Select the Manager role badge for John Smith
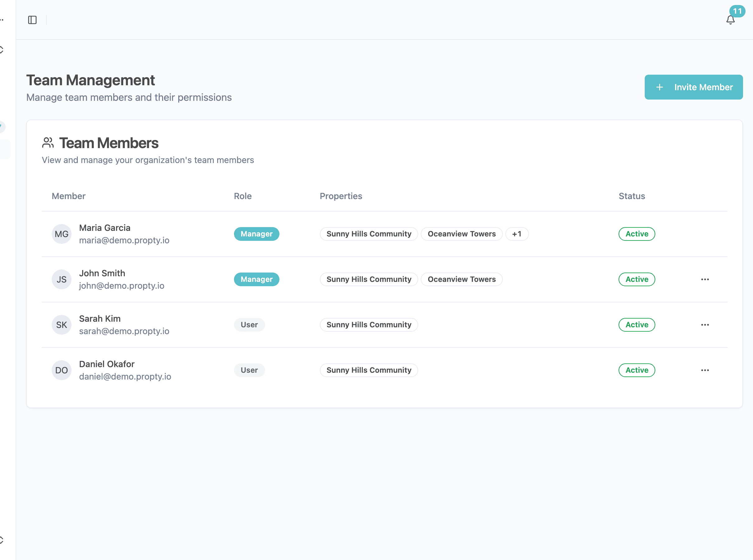Viewport: 753px width, 560px height. tap(256, 279)
